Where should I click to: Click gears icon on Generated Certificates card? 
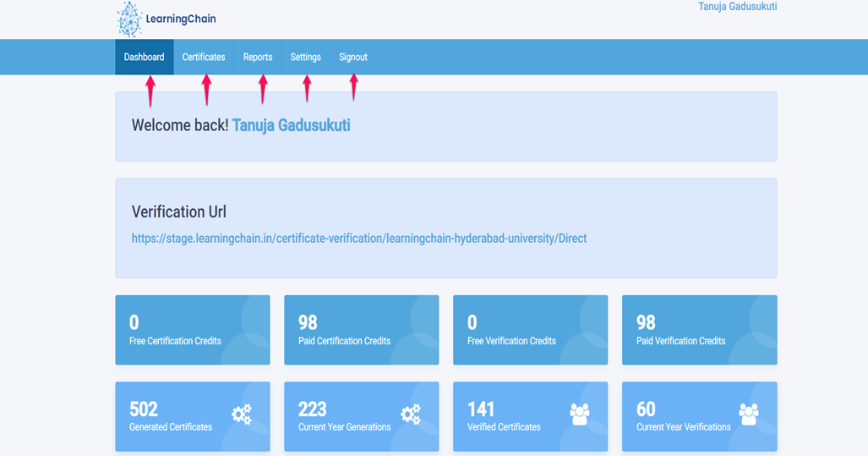(x=242, y=414)
